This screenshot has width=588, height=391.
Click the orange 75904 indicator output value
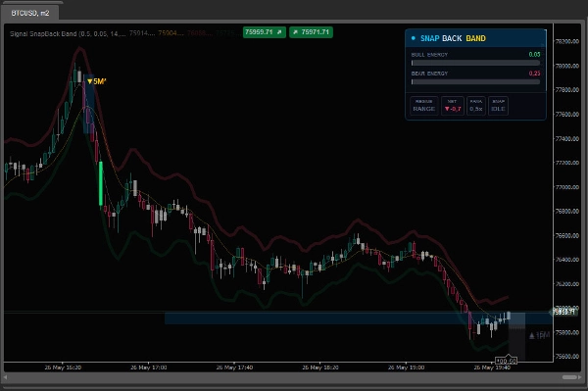171,33
